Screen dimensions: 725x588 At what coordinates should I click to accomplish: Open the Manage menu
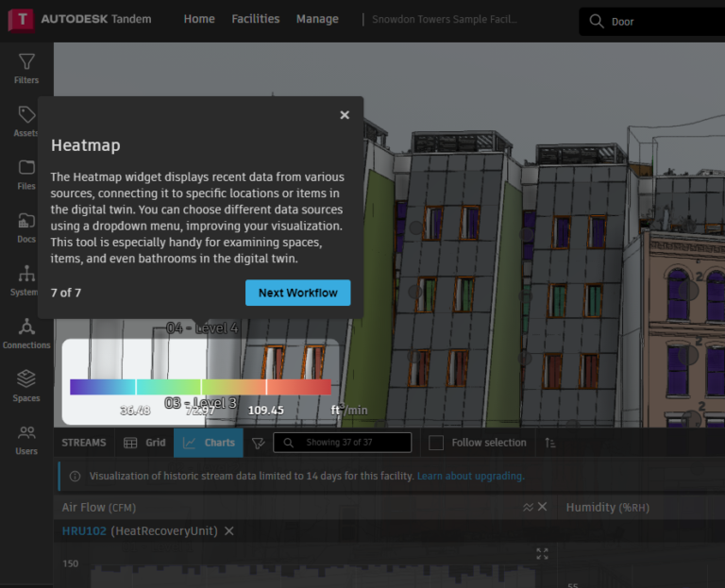click(317, 19)
